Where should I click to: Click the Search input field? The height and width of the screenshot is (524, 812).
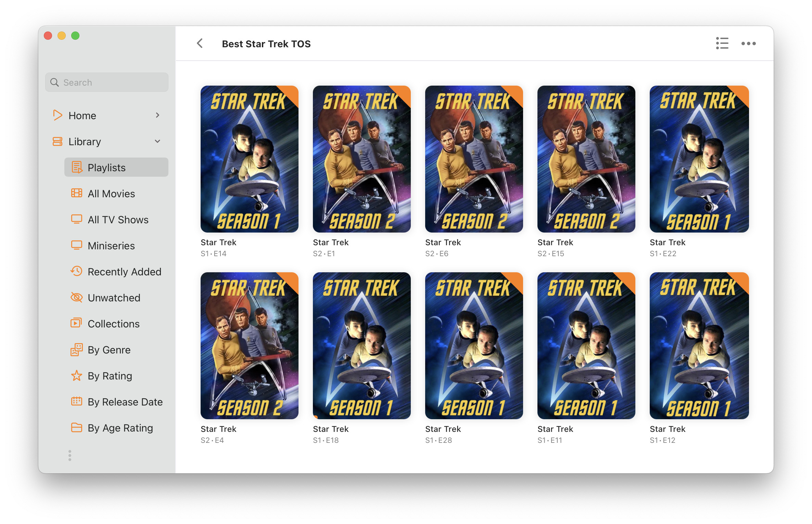[107, 83]
